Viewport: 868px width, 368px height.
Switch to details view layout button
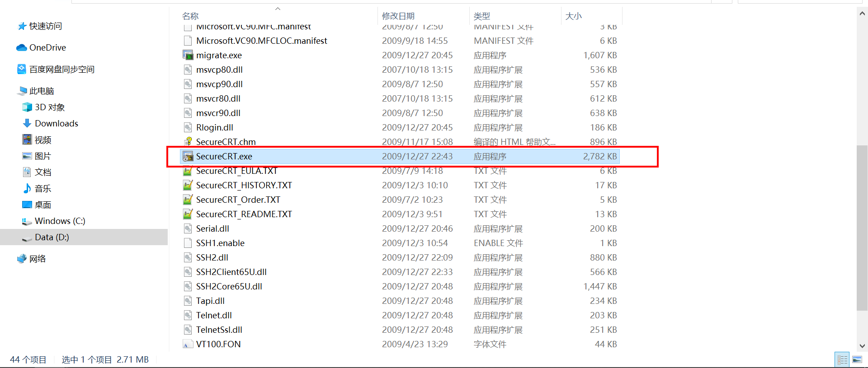(842, 359)
